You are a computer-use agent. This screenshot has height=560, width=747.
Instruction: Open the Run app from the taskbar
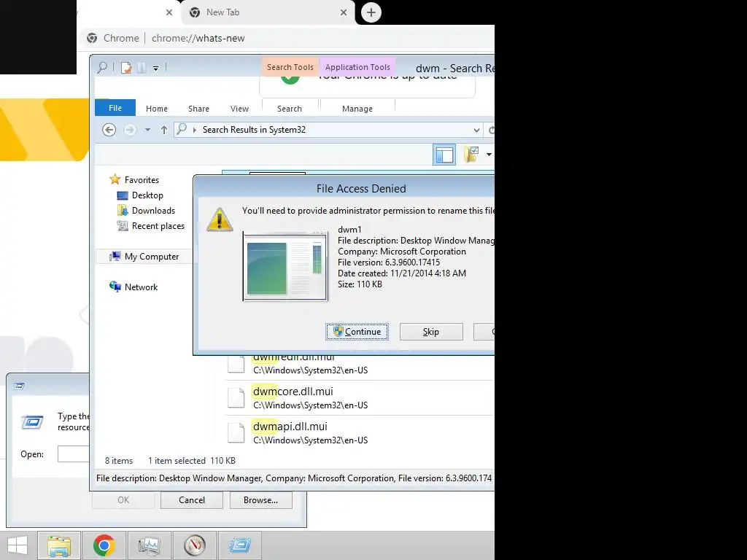(239, 545)
